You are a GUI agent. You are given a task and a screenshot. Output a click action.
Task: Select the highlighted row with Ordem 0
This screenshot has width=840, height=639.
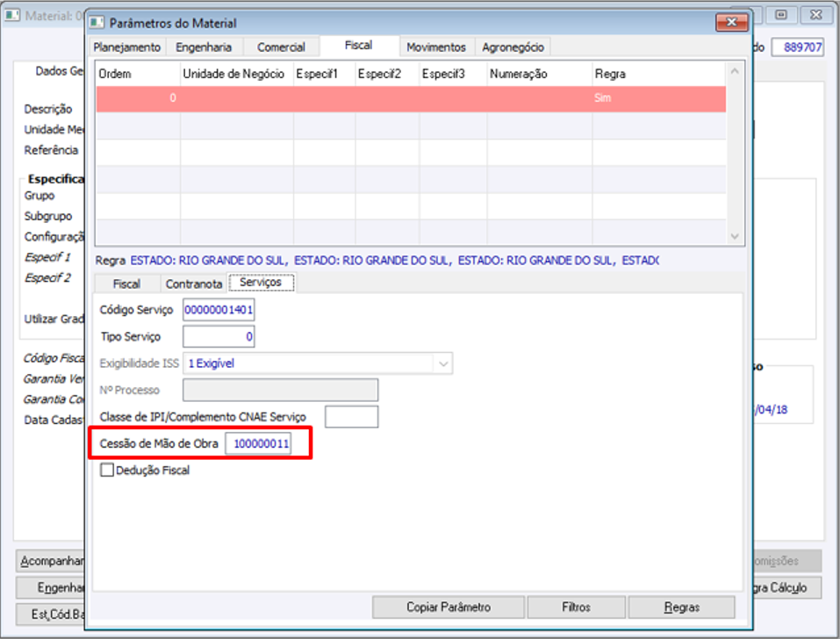411,98
